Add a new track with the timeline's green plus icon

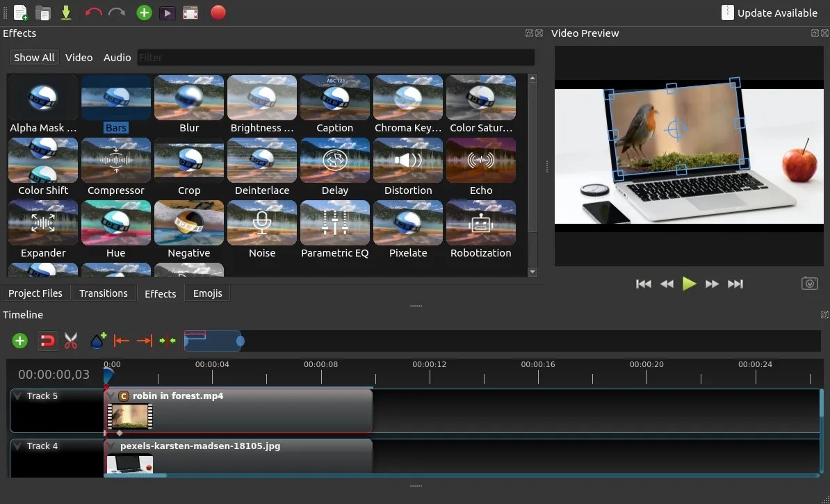pos(19,341)
